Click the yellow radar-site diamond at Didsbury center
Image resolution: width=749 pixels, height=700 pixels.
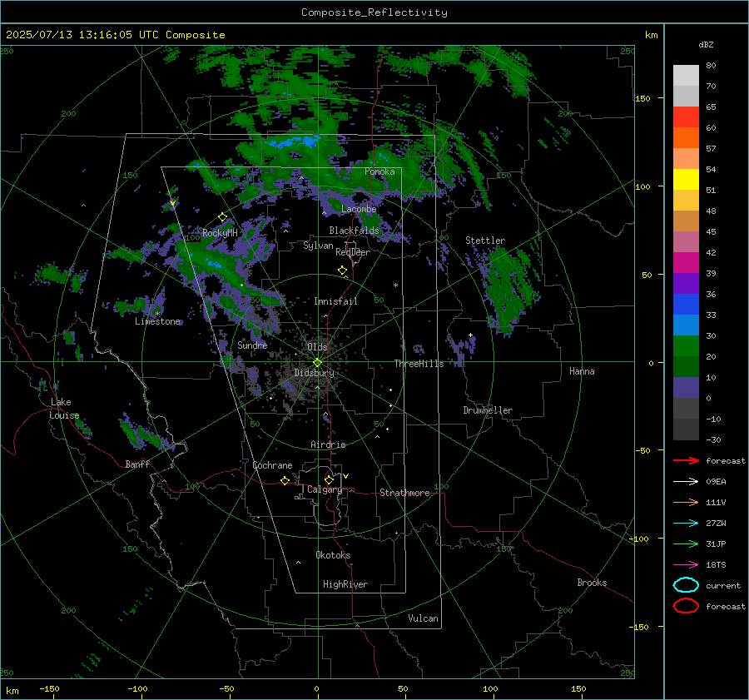click(317, 363)
